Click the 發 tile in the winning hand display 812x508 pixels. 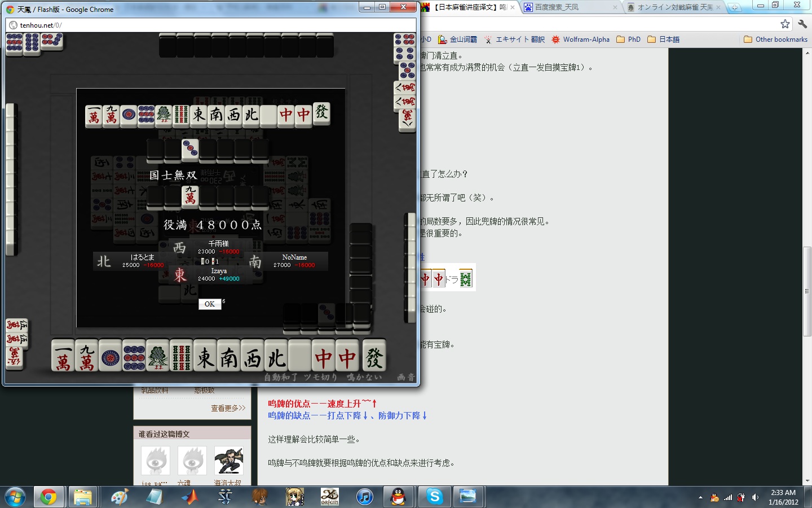(x=321, y=113)
